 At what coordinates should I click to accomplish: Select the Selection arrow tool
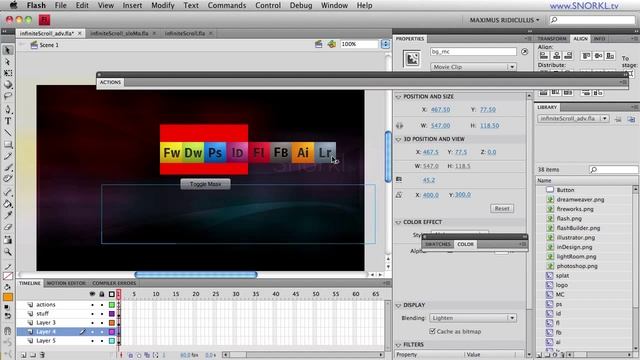[7, 50]
